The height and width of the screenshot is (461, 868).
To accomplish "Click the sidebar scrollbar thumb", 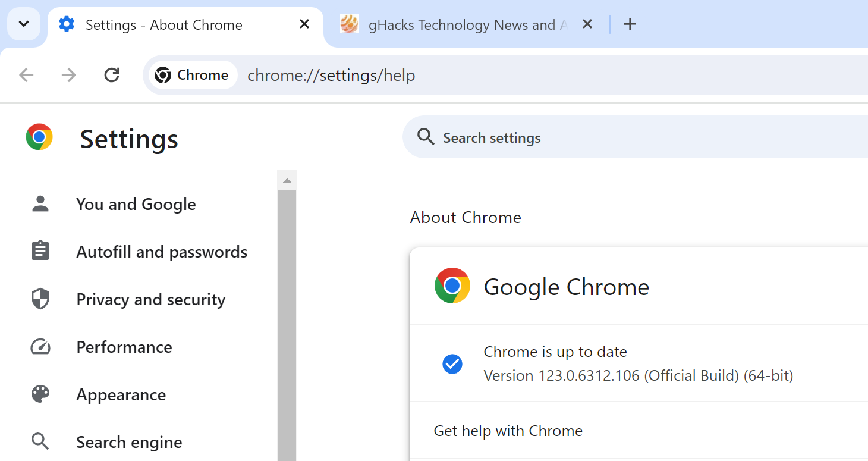I will point(287,325).
